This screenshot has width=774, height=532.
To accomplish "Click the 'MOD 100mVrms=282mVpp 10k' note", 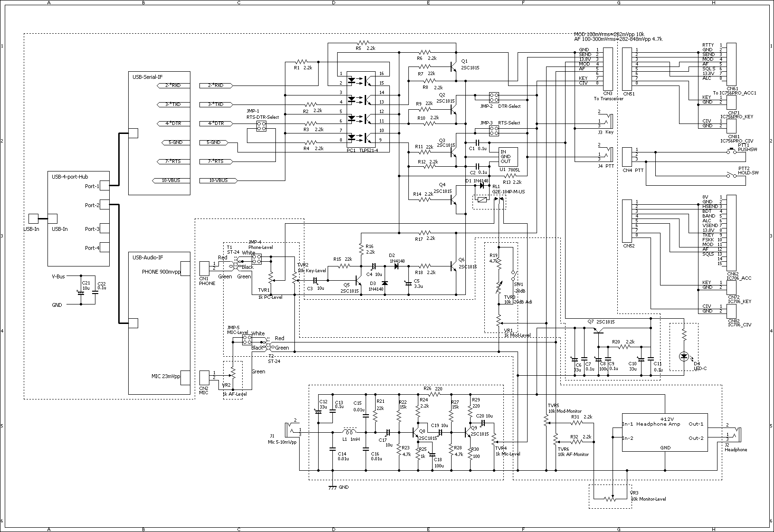I will coord(609,35).
